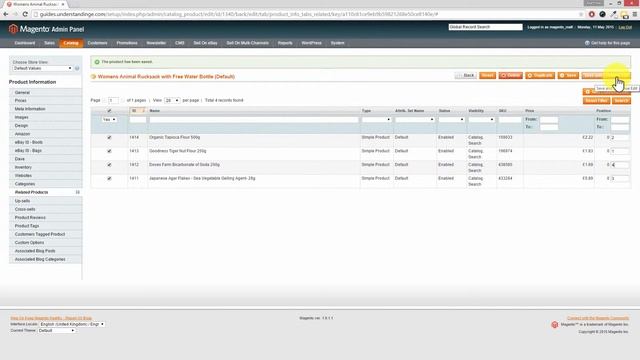The height and width of the screenshot is (360, 640).
Task: Open the black circular browser extension icon
Action: tap(602, 14)
